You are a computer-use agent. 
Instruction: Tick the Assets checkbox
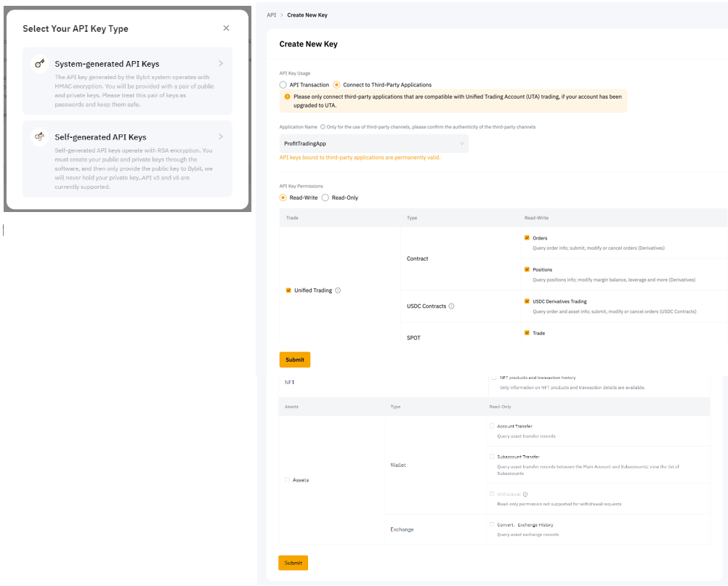tap(288, 480)
